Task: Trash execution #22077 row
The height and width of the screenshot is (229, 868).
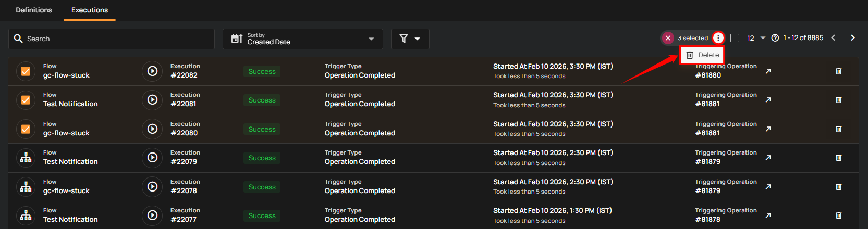Action: tap(838, 215)
